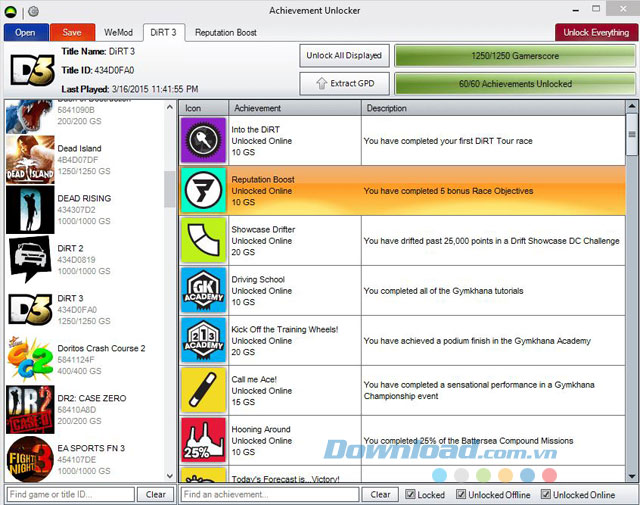The width and height of the screenshot is (640, 505).
Task: Choose DR2: CASE ZERO thumbnail
Action: (x=30, y=409)
